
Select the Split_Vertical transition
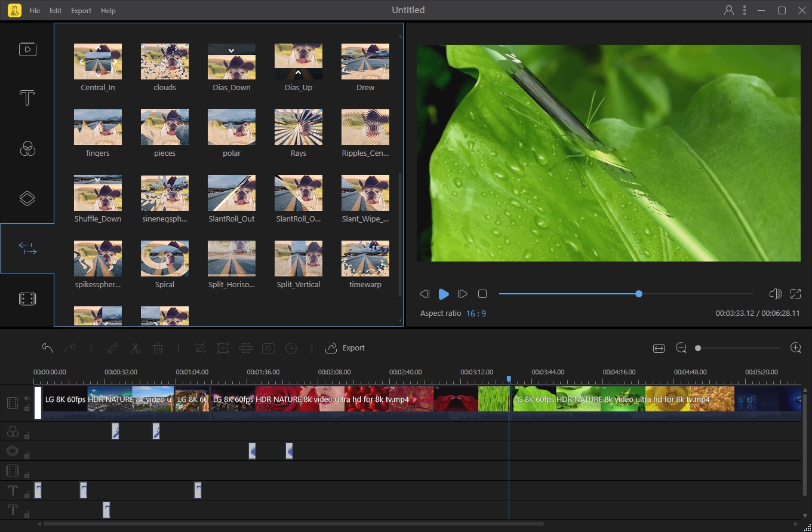coord(299,265)
